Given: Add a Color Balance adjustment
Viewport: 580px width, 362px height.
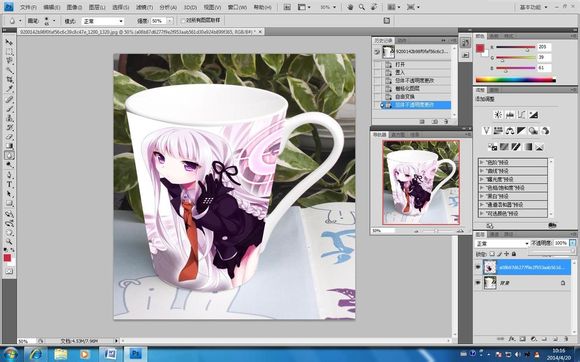Looking at the screenshot, I should coord(510,131).
